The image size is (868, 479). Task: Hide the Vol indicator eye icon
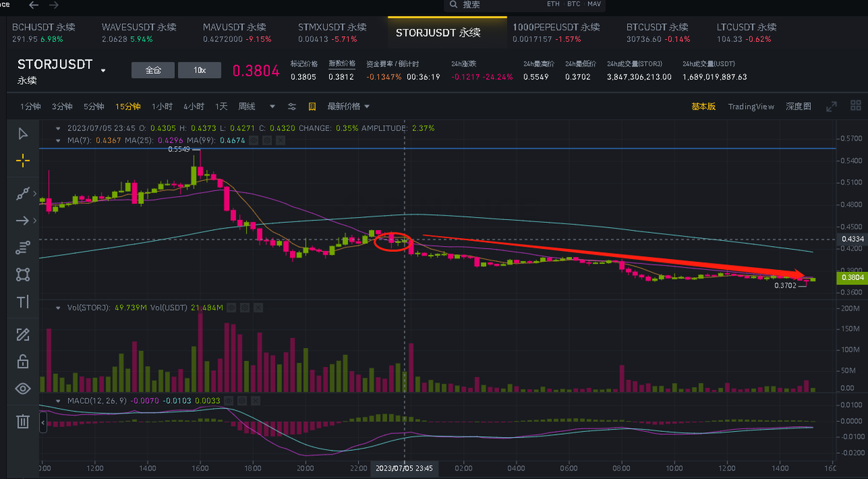pyautogui.click(x=232, y=308)
